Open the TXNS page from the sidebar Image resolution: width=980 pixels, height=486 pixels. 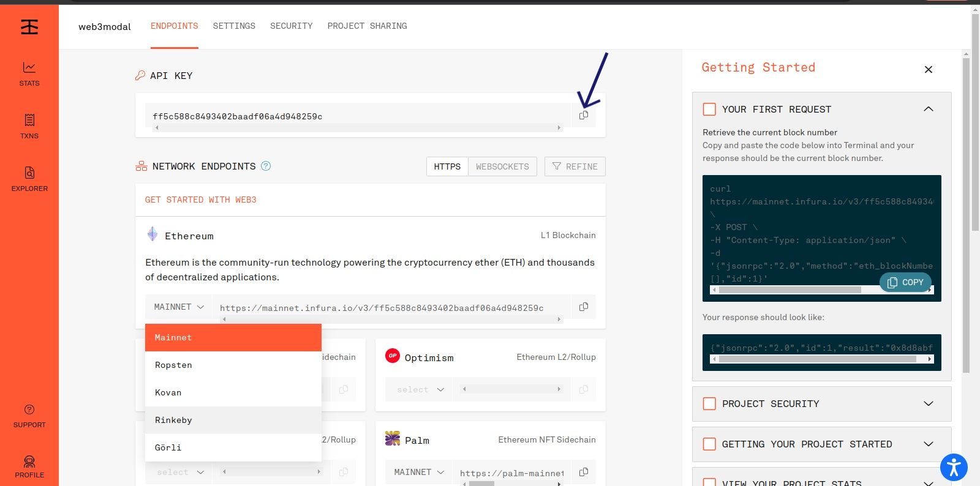click(29, 127)
